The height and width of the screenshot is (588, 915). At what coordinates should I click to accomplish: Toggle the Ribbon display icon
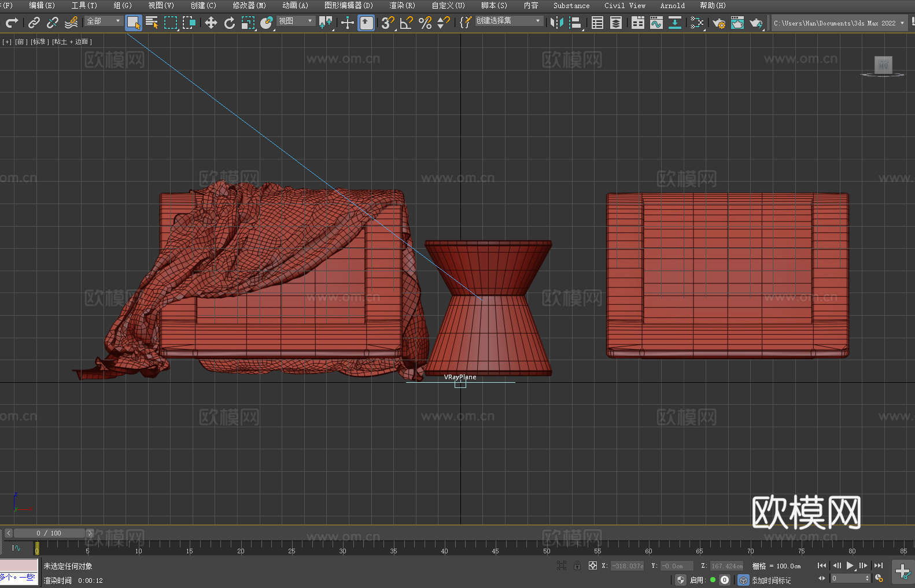click(x=638, y=23)
